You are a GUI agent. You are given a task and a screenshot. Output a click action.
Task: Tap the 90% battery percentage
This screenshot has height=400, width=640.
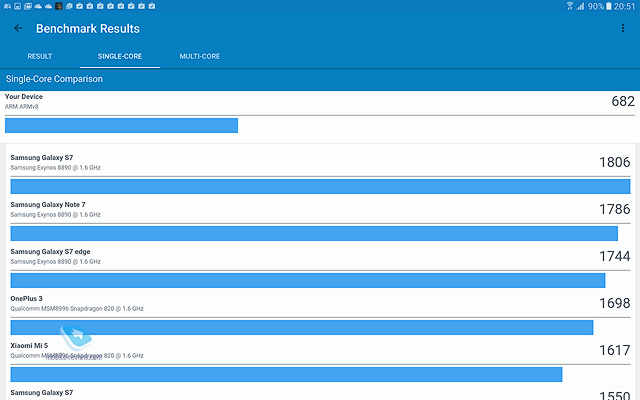(x=596, y=6)
